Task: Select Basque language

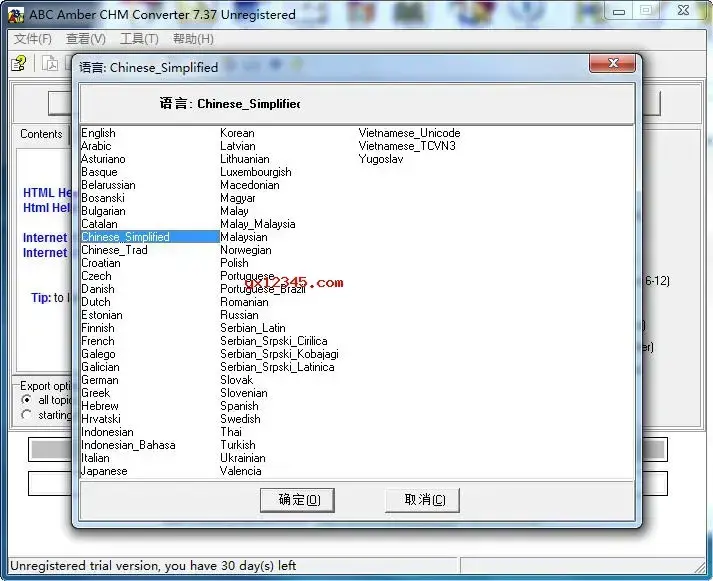Action: 99,172
